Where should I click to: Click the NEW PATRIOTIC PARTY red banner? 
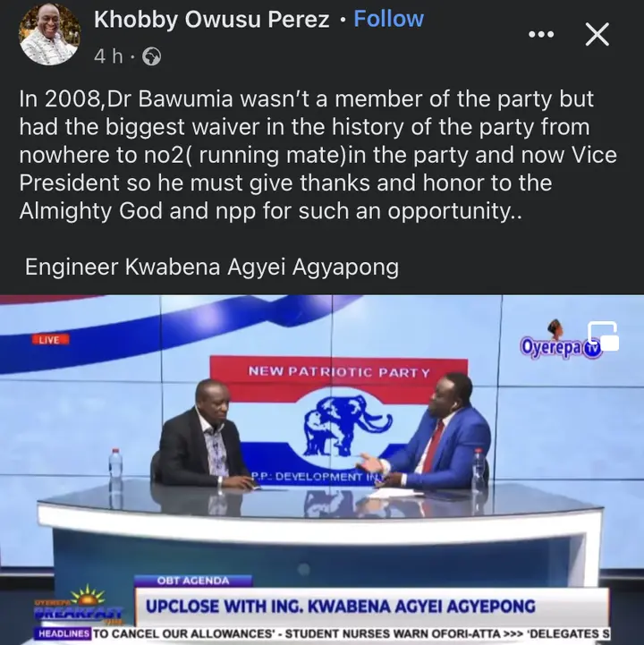(339, 372)
